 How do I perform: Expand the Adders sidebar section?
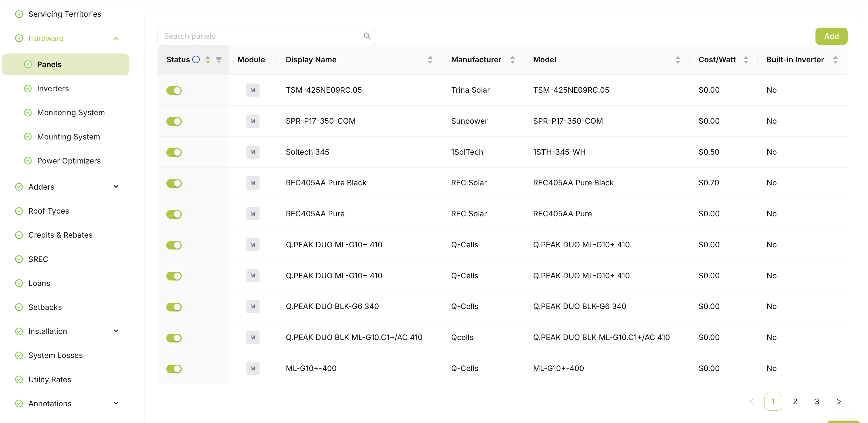pyautogui.click(x=116, y=187)
